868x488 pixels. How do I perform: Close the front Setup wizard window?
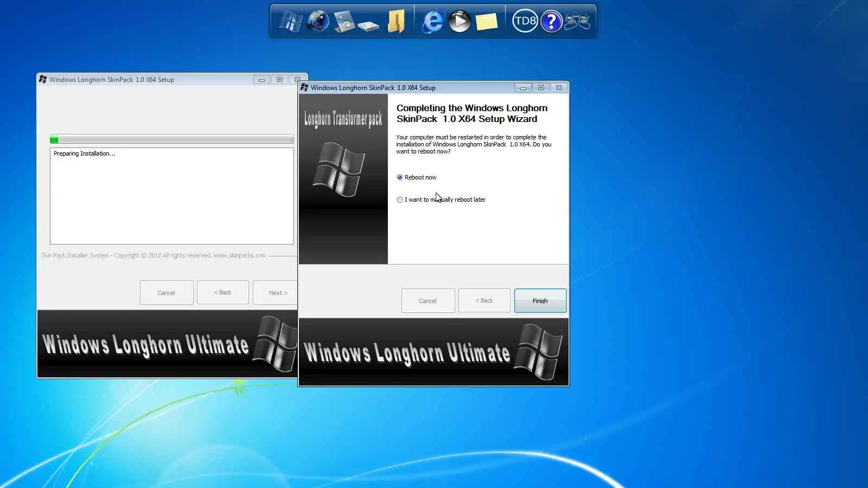click(559, 88)
